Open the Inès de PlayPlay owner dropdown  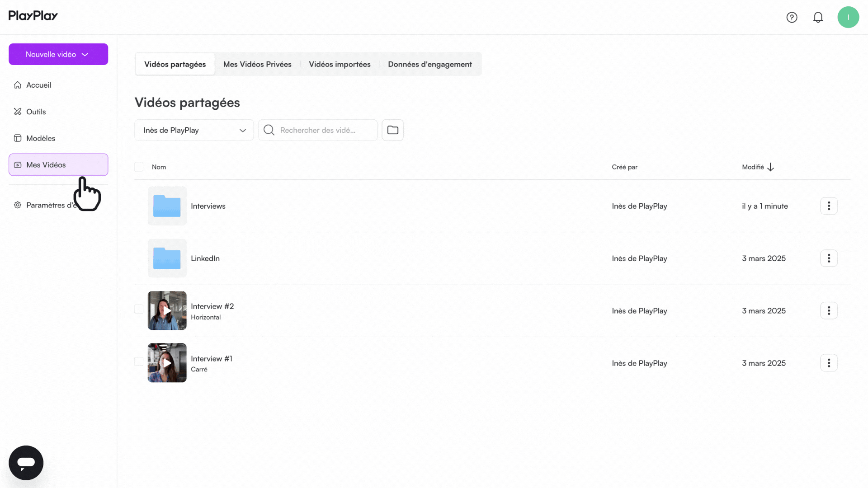194,130
